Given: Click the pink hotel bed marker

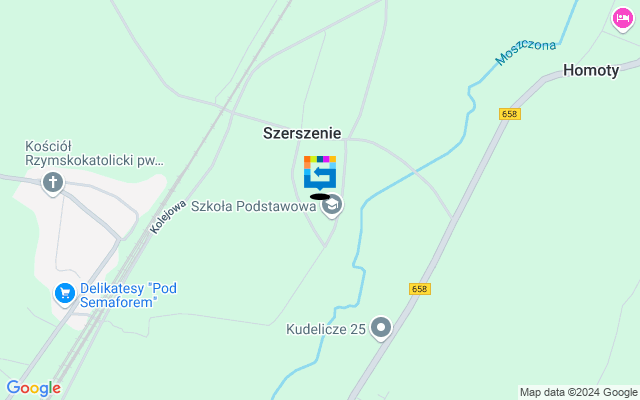Looking at the screenshot, I should coord(623,20).
